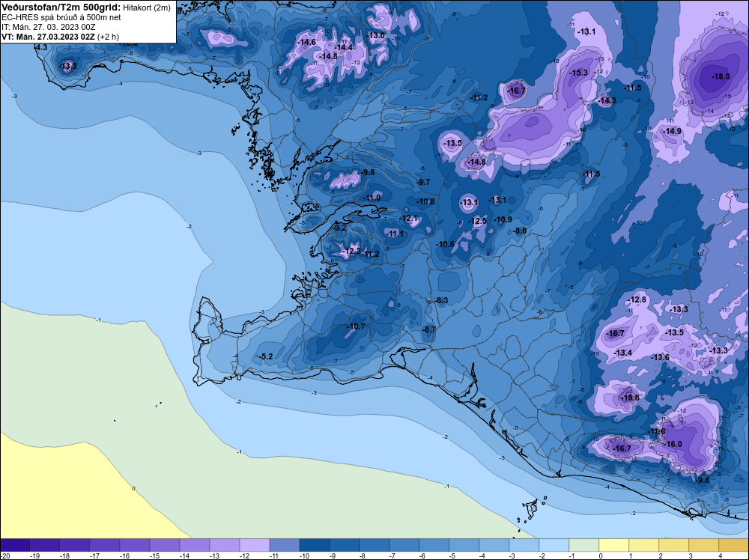Click the -5.2 temperature label
The width and height of the screenshot is (749, 560).
click(x=265, y=356)
